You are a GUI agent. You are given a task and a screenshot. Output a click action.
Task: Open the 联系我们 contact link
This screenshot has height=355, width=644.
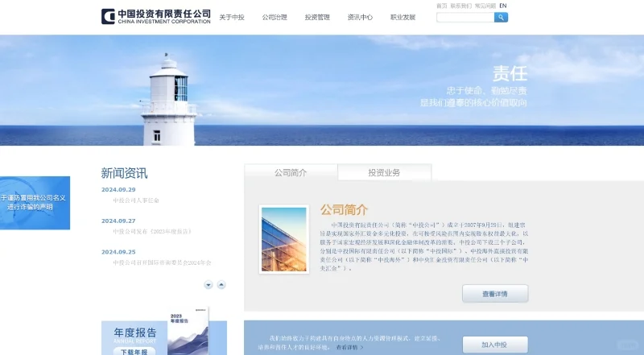460,6
